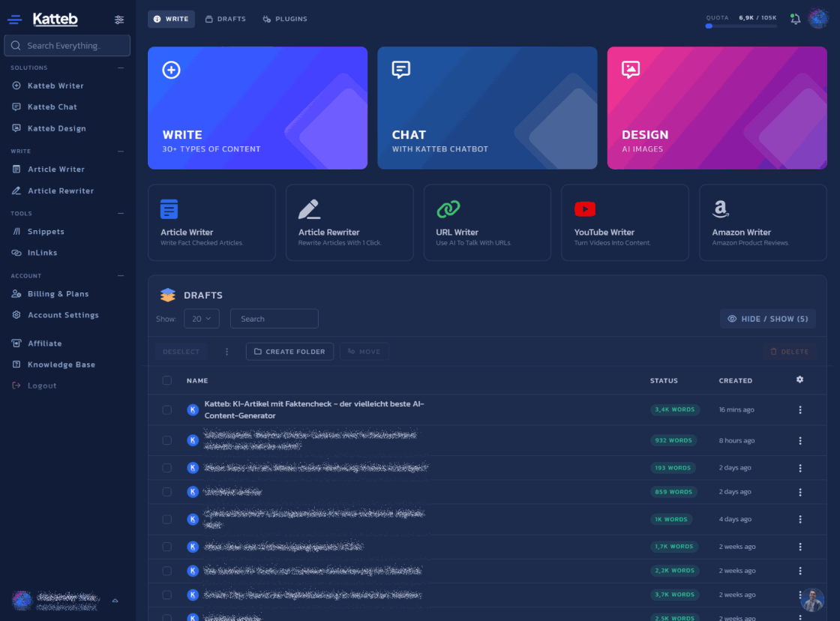Switch to the Drafts tab
The image size is (840, 621).
click(225, 19)
